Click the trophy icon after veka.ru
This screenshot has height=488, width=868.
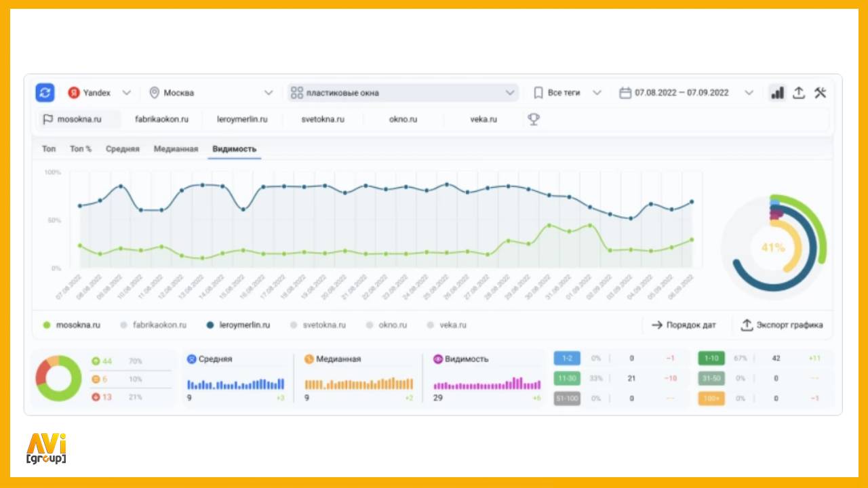(x=534, y=119)
